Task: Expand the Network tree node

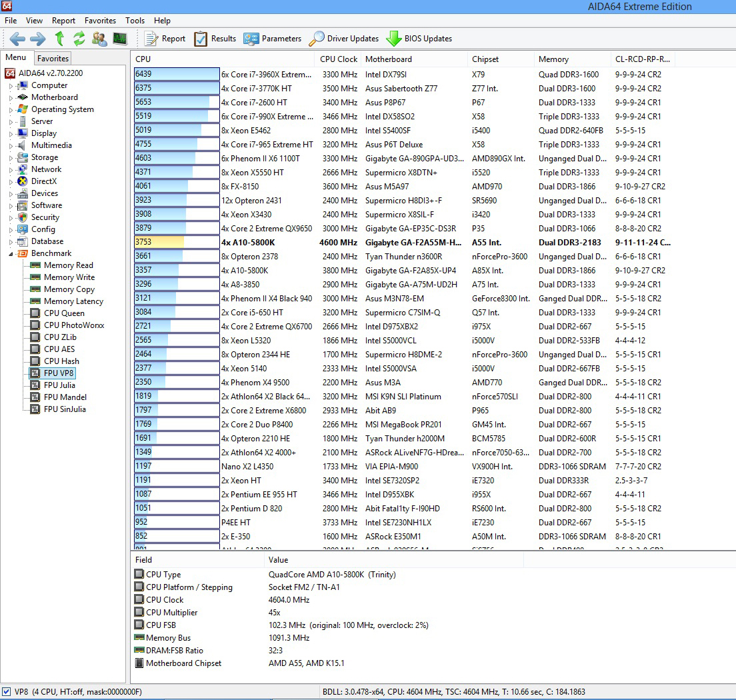Action: click(x=11, y=169)
